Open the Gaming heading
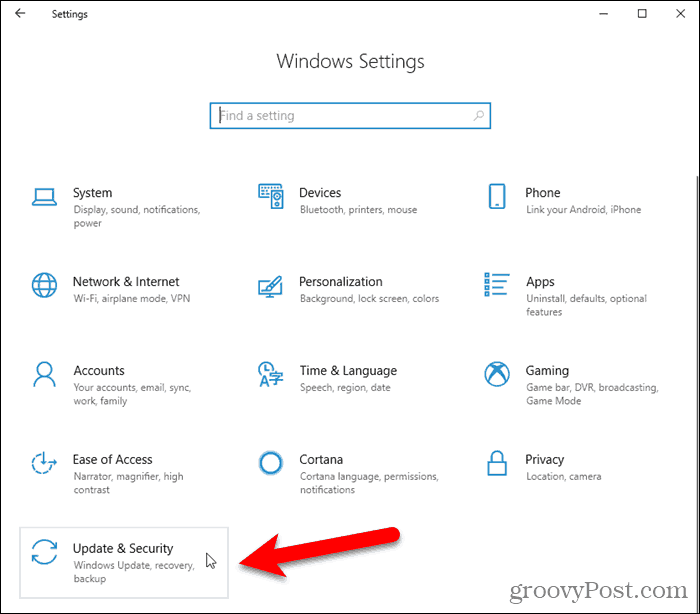The width and height of the screenshot is (700, 614). pos(547,371)
